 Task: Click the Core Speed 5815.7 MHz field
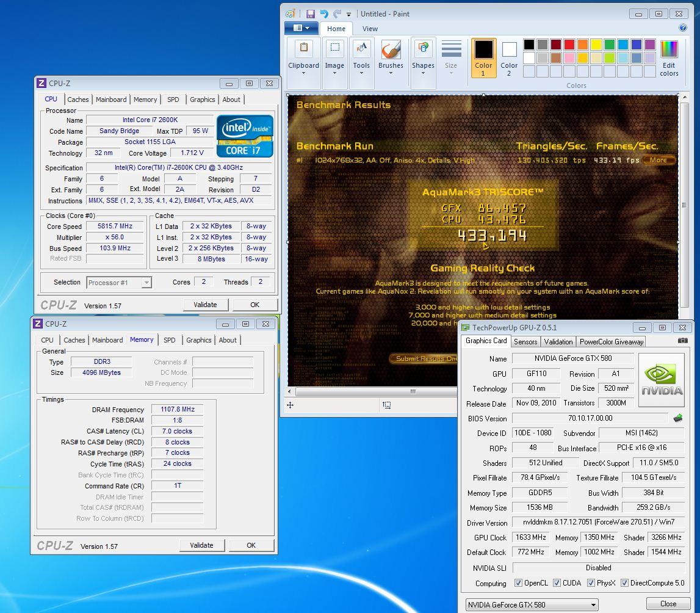[115, 227]
